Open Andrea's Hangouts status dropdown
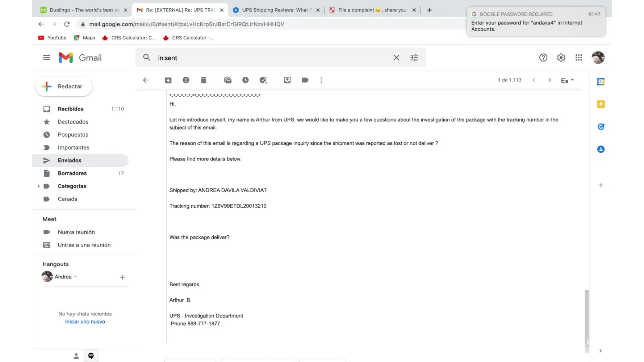The width and height of the screenshot is (644, 362). (75, 277)
